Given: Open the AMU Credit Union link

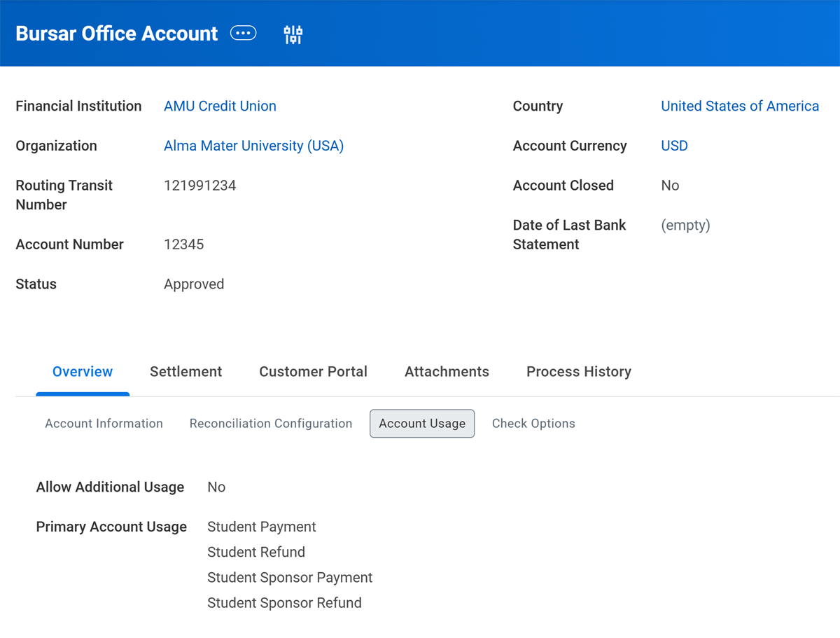Looking at the screenshot, I should (x=220, y=106).
